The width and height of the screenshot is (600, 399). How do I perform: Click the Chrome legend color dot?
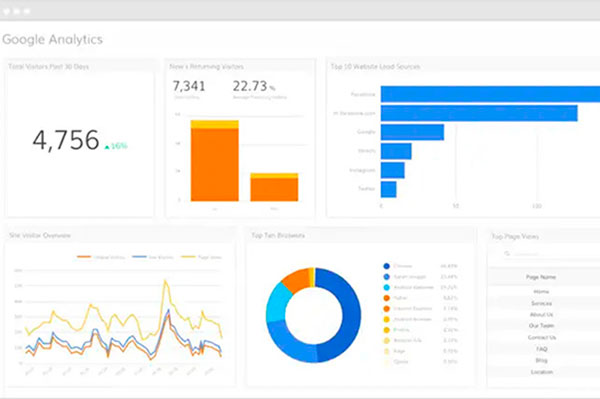pyautogui.click(x=386, y=266)
